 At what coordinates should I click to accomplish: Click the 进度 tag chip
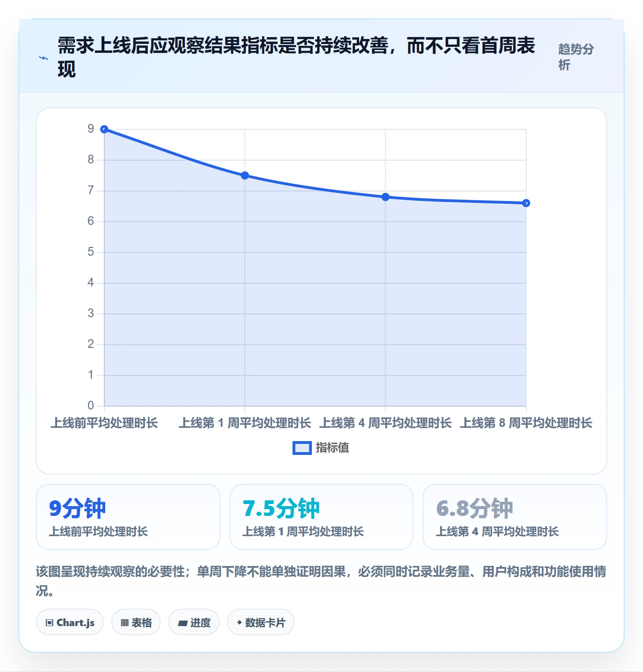(x=194, y=622)
